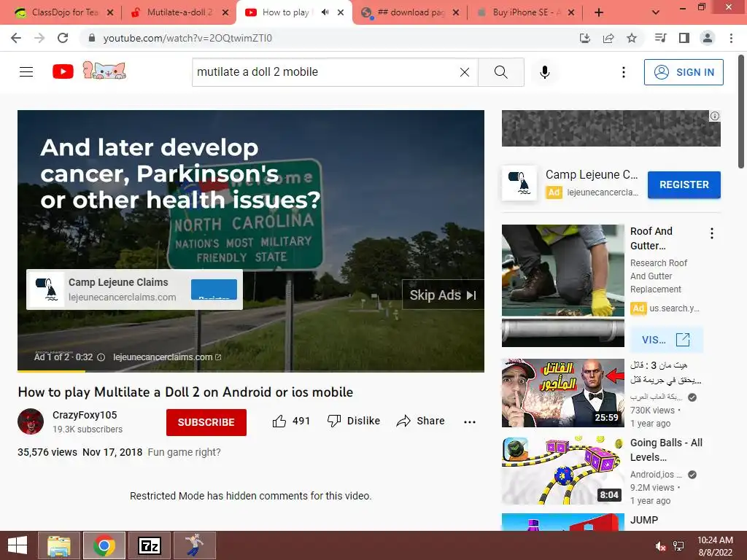Visit the Roof And Gutter advertiser site
The image size is (747, 560).
pos(666,340)
